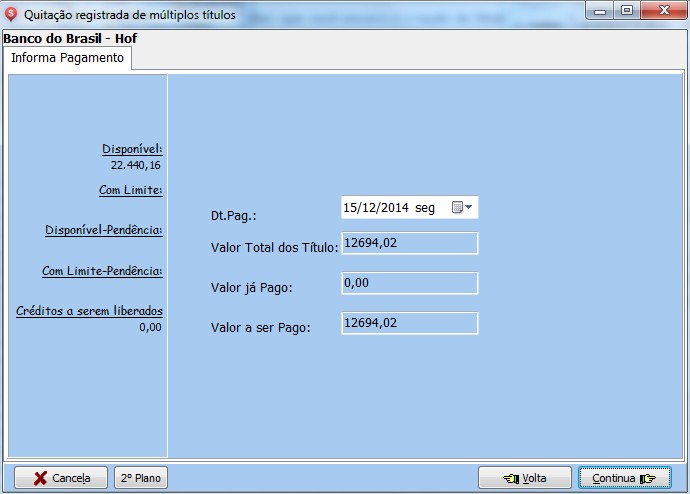
Task: Close the Quitação registrada dialog
Action: click(x=661, y=11)
